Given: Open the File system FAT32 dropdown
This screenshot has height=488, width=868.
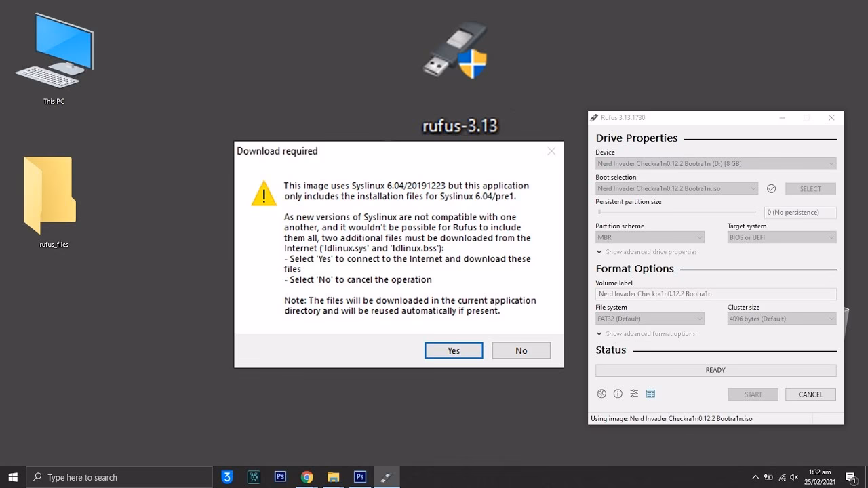Looking at the screenshot, I should pos(650,319).
